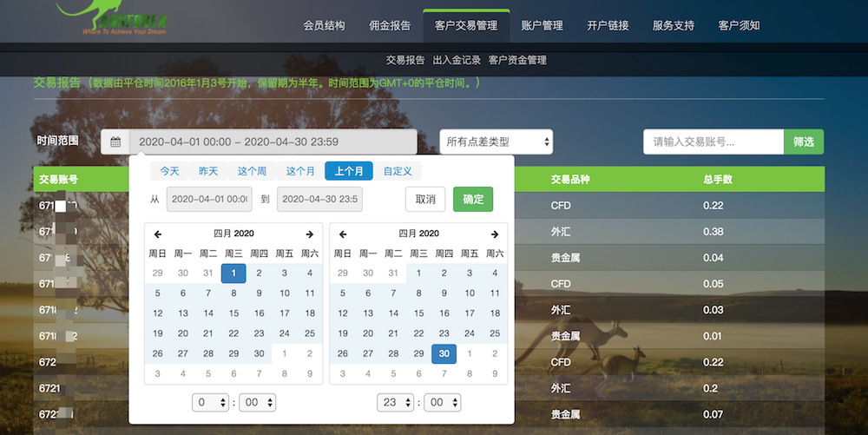Open the spread type dropdown (所有点差类型)
Image resolution: width=868 pixels, height=435 pixels.
tap(496, 142)
